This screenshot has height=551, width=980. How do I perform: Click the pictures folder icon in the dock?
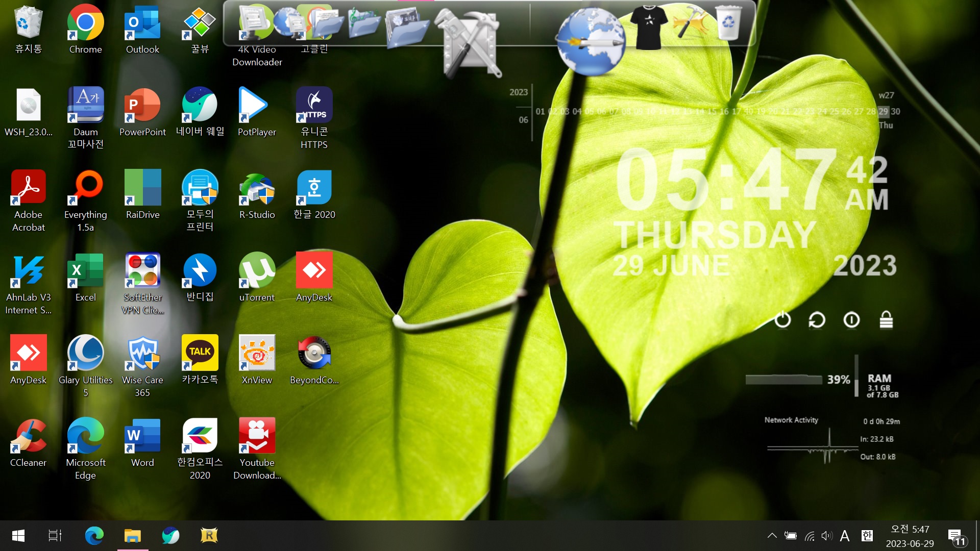407,28
